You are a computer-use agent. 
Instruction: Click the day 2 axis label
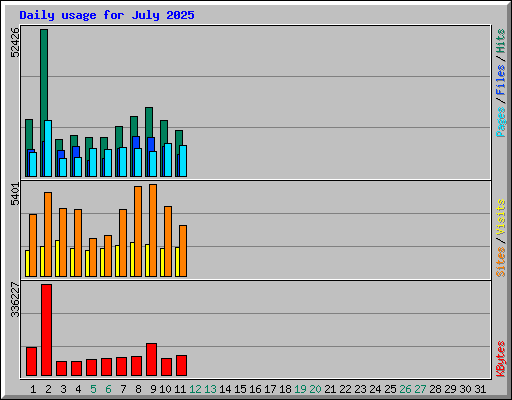tap(48, 389)
